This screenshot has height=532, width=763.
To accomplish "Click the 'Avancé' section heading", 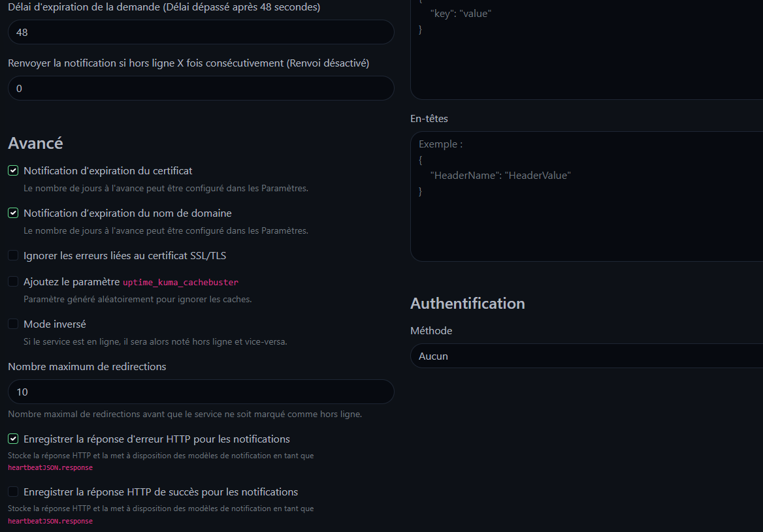I will (x=35, y=143).
